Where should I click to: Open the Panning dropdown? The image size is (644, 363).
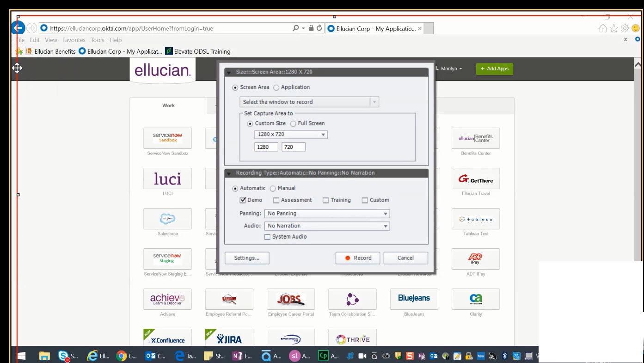[x=327, y=214]
